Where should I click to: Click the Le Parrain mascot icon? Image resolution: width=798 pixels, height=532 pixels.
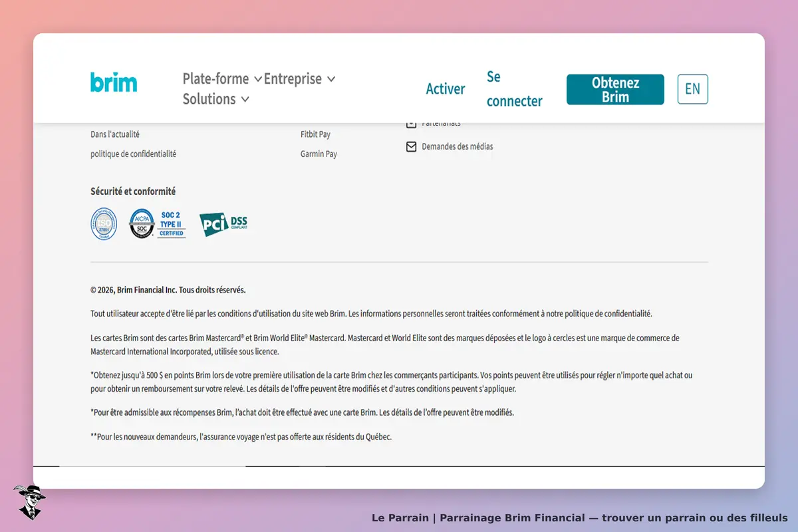coord(29,502)
